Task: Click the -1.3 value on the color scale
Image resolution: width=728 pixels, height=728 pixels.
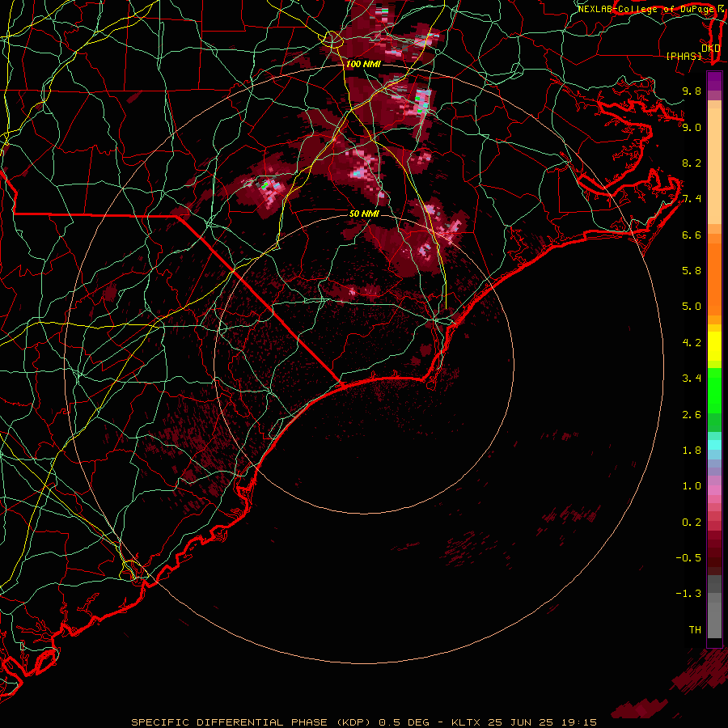Action: (688, 594)
